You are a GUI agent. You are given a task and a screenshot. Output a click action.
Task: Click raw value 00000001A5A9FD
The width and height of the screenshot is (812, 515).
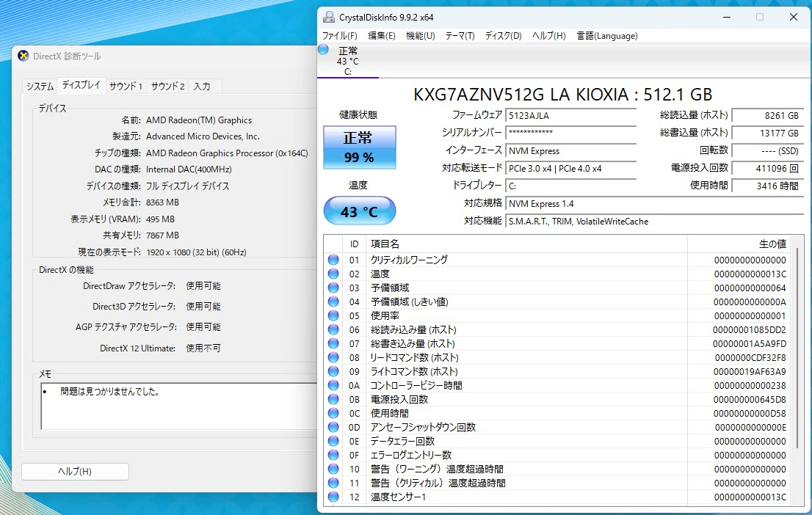[x=749, y=343]
